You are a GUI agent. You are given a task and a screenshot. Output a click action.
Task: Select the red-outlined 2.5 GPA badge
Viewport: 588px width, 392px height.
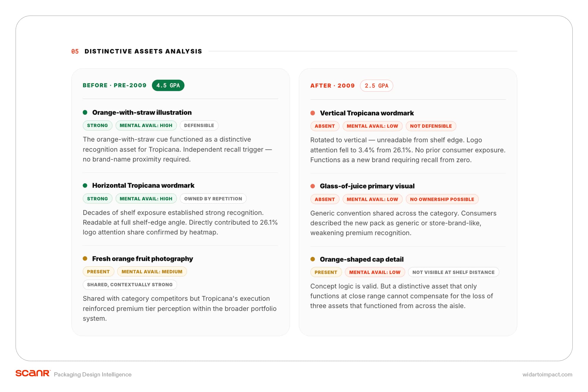coord(377,86)
